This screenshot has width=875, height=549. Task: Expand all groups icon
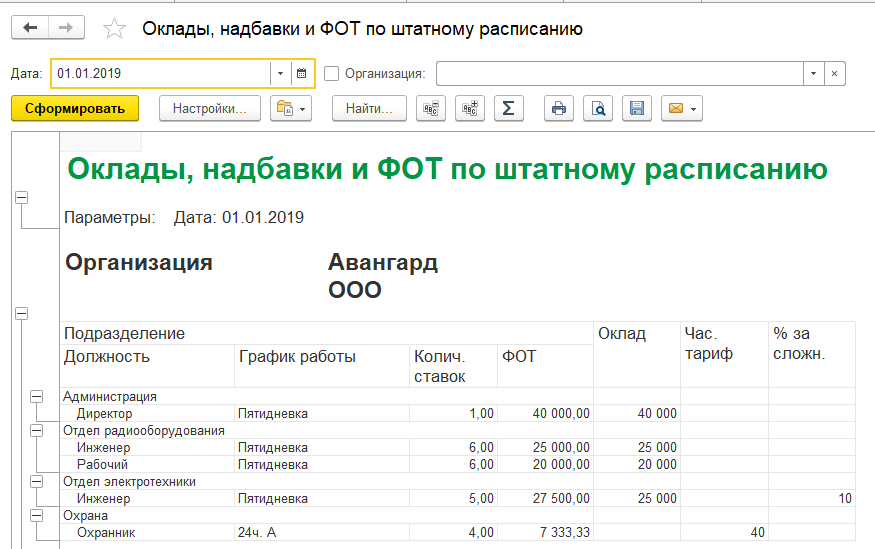click(470, 108)
